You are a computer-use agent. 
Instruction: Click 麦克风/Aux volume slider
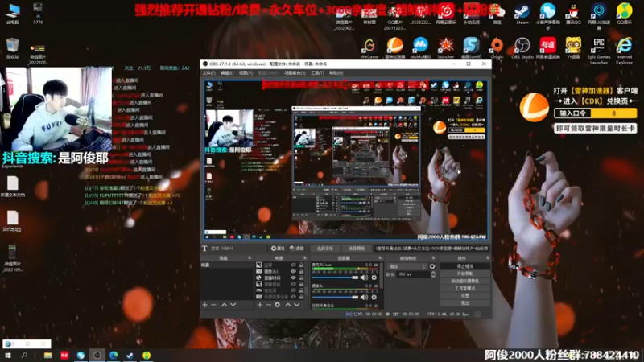coord(335,278)
